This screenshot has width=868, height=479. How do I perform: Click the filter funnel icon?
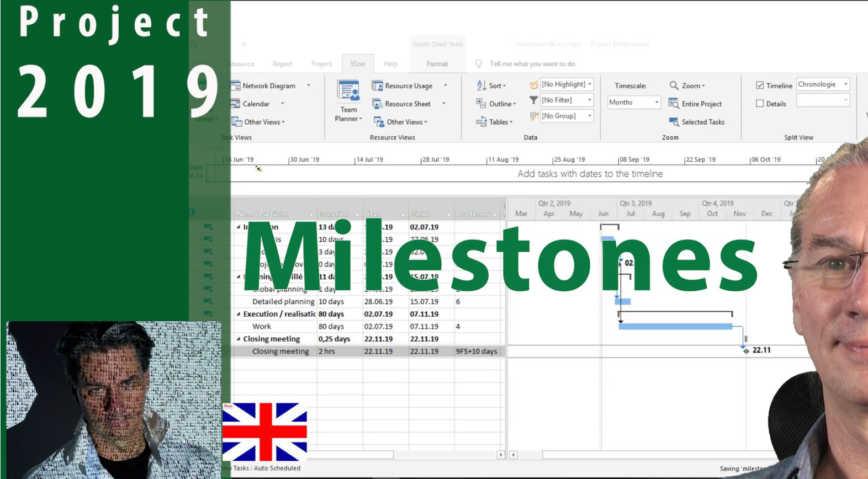click(533, 100)
